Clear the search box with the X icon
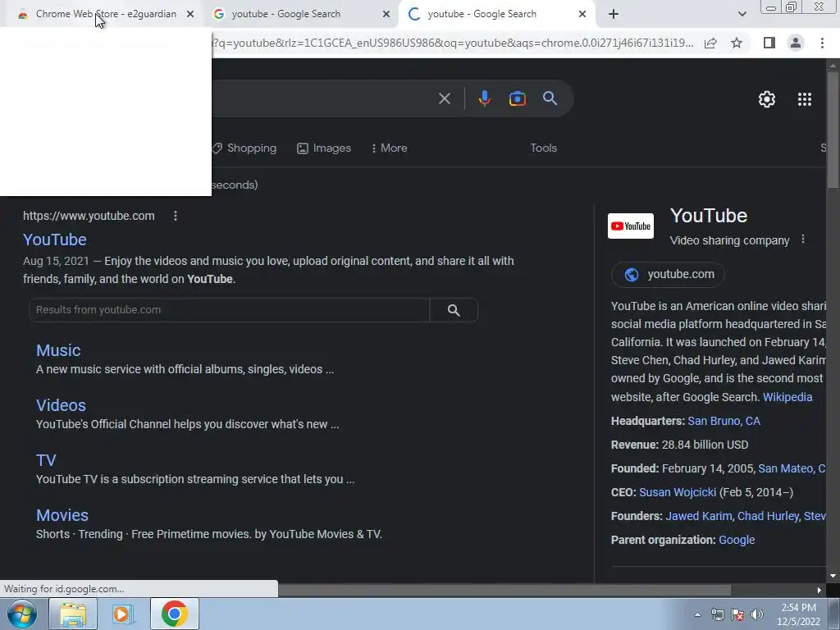This screenshot has width=840, height=630. [444, 98]
